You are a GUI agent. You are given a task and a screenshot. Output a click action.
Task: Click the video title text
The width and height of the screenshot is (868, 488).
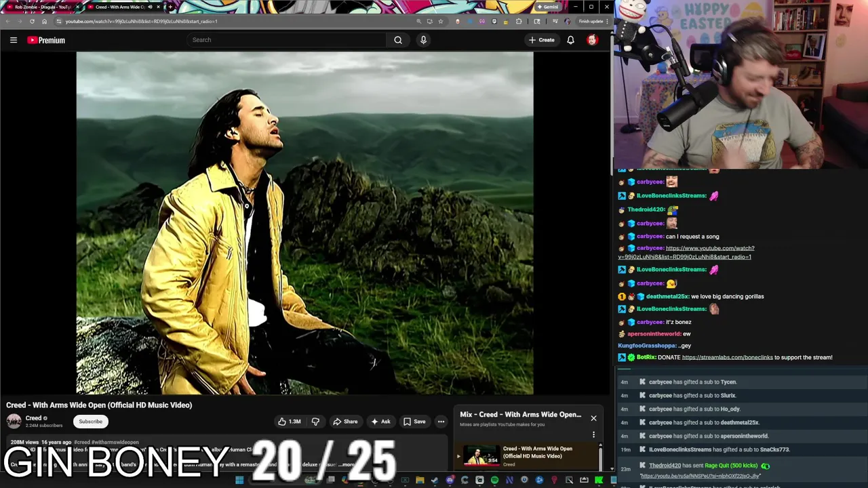tap(99, 405)
